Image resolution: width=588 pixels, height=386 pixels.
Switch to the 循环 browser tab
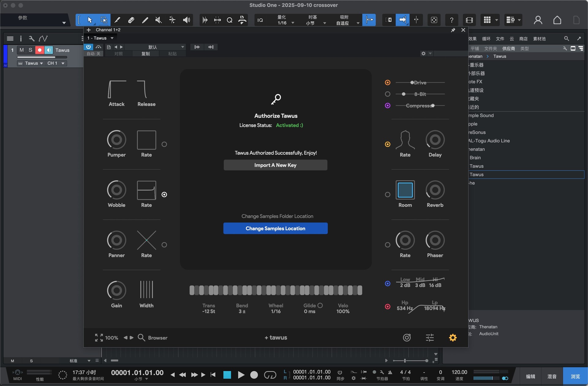[x=486, y=39]
